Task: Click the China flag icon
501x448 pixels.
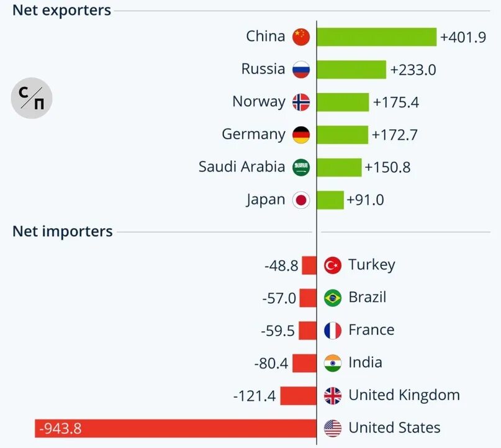Action: coord(301,37)
